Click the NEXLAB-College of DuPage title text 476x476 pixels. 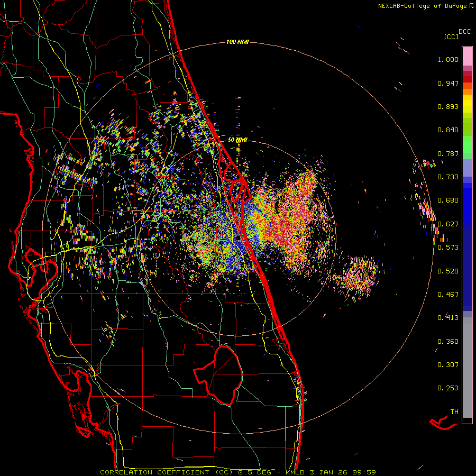[422, 6]
